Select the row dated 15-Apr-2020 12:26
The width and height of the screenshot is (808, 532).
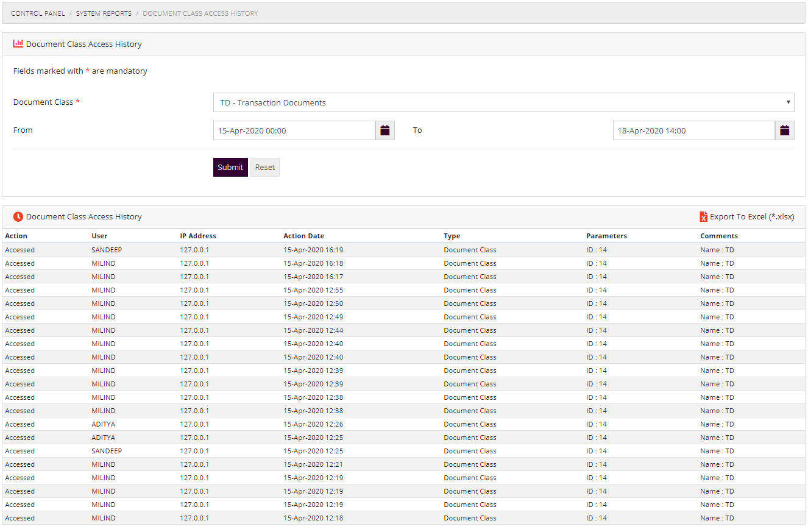(313, 424)
